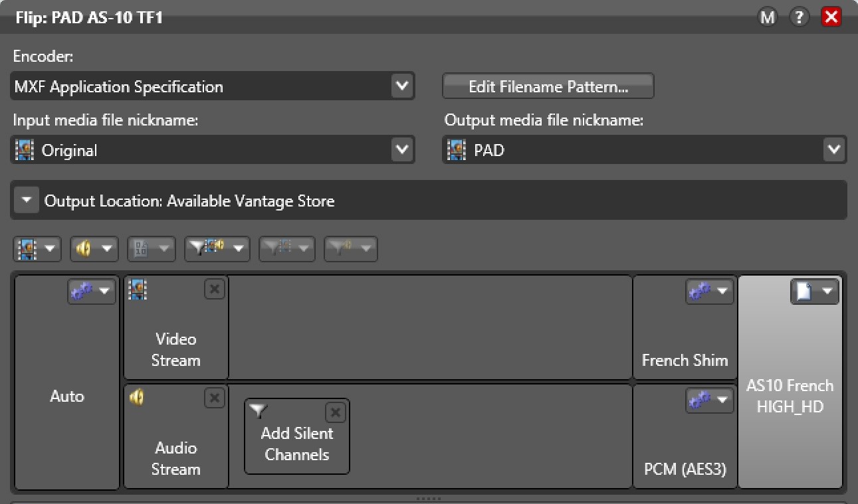Open the add audio stream speaker menu
The image size is (858, 504).
[x=94, y=249]
